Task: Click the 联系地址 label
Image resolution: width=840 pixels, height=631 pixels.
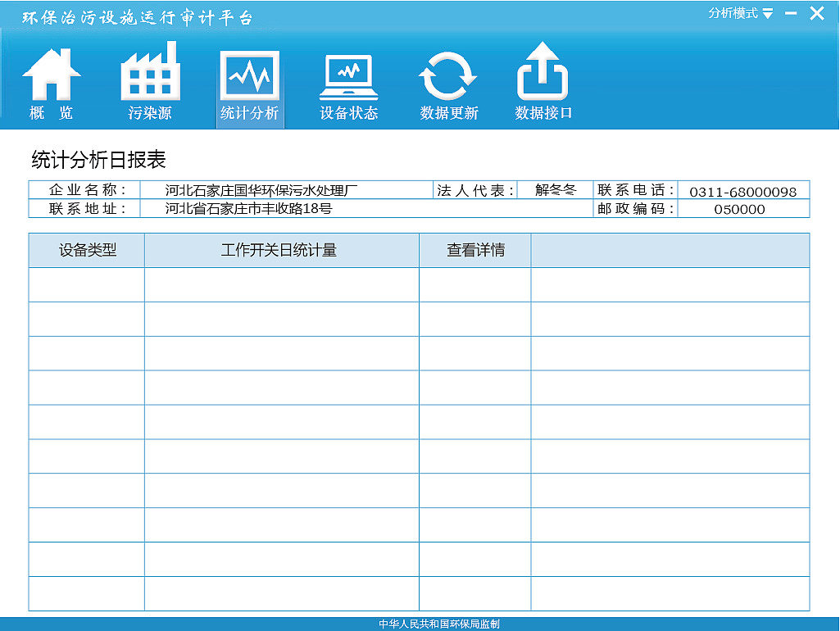Action: coord(87,208)
